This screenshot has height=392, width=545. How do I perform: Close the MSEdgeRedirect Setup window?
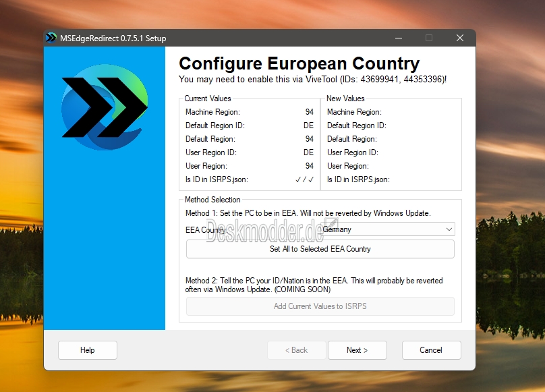click(460, 38)
